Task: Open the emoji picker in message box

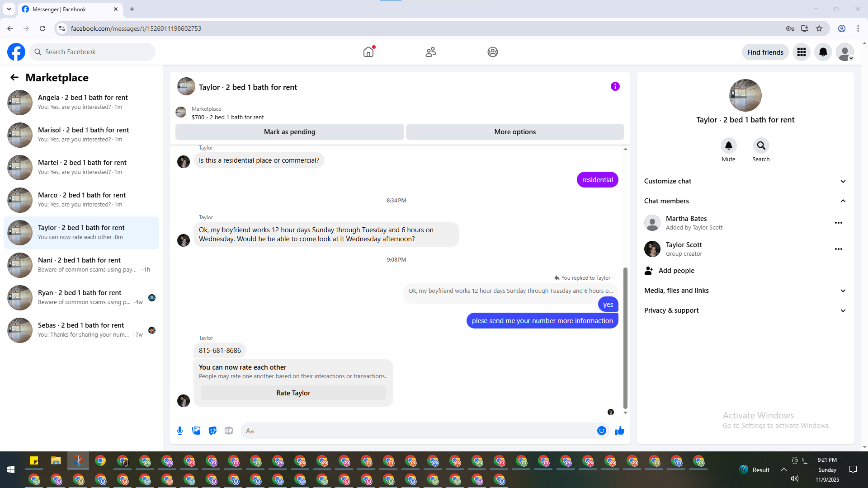Action: [x=602, y=431]
